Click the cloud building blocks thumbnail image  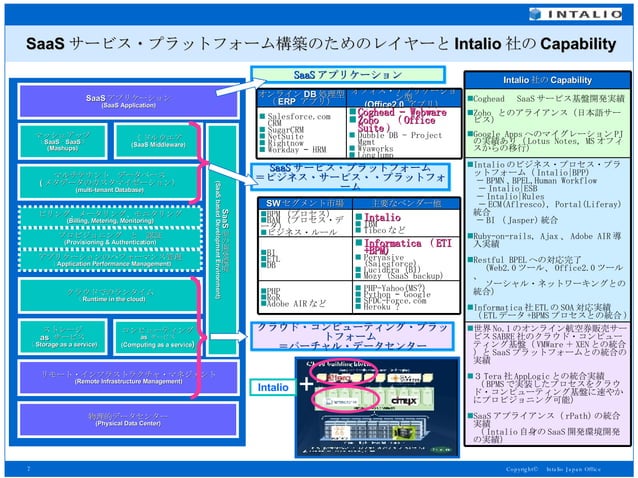(x=377, y=407)
